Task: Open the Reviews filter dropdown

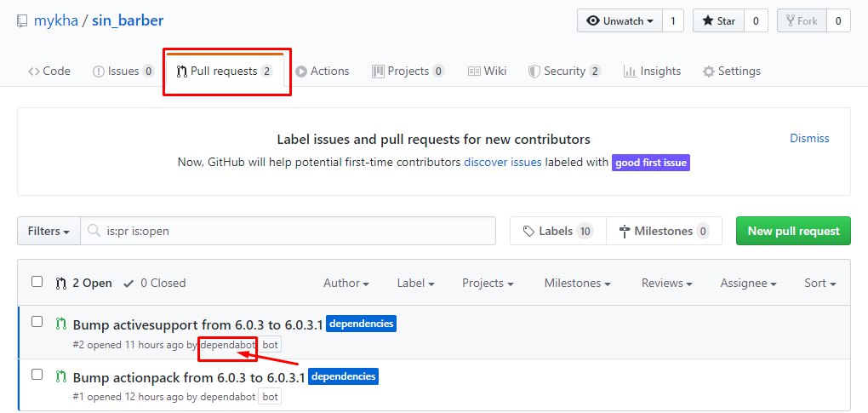Action: click(x=666, y=283)
